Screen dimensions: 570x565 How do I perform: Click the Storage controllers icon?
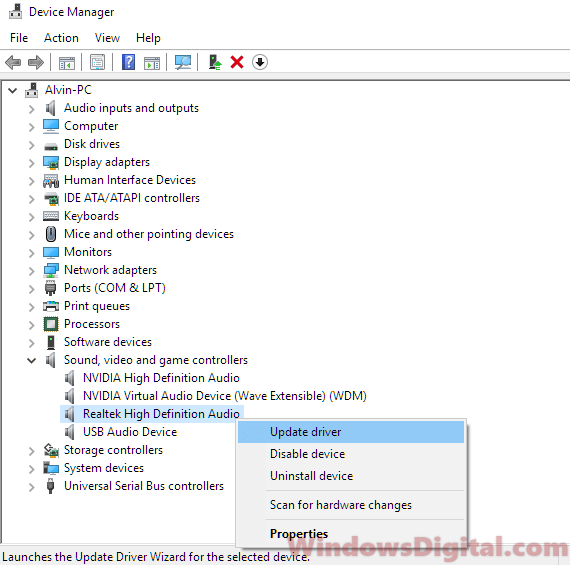[51, 450]
